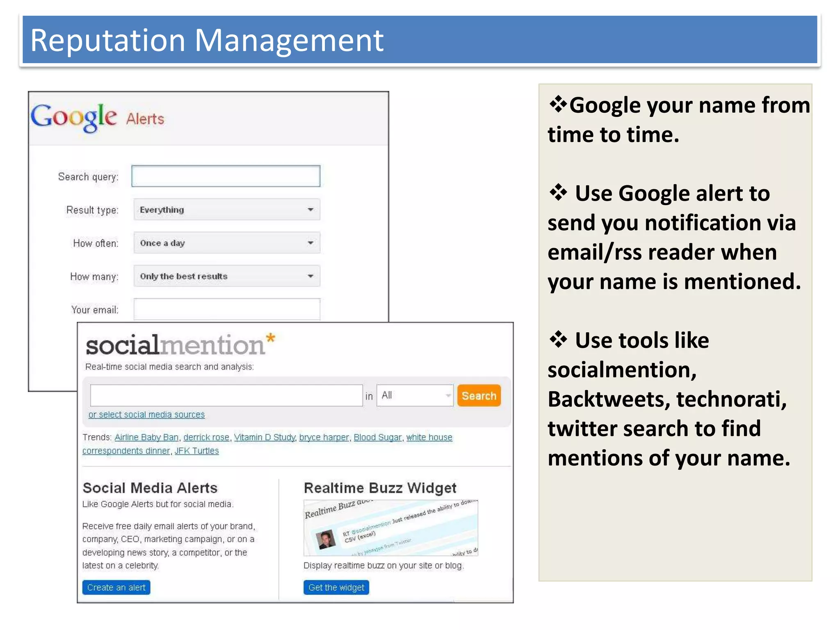Open the Blood Sugar trend link
This screenshot has width=840, height=630.
[x=378, y=437]
